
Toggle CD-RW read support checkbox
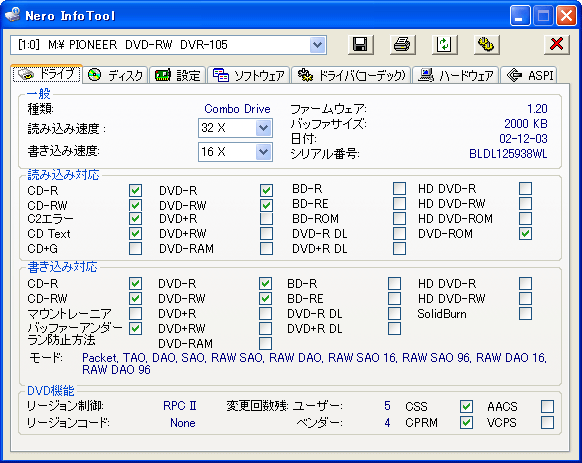coord(135,205)
